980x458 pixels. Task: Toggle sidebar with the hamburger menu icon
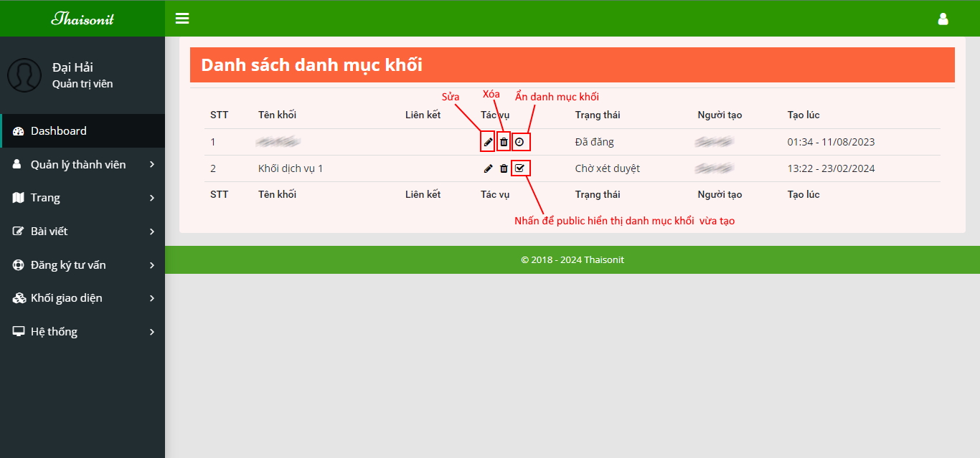182,19
